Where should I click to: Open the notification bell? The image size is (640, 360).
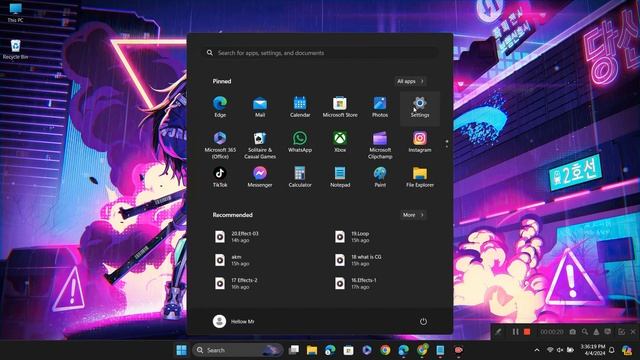[x=611, y=350]
